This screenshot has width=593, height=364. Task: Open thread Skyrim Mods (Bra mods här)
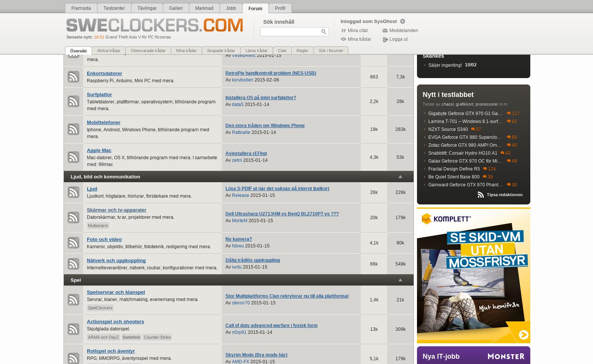[256, 355]
